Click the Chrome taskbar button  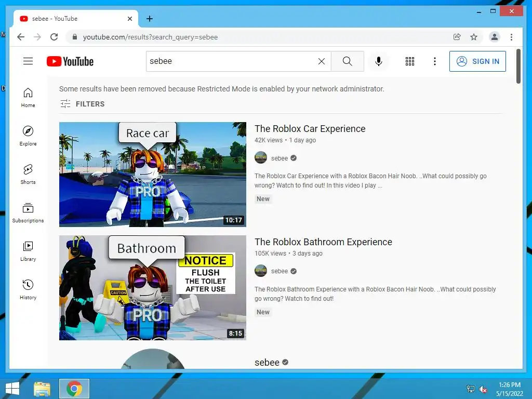click(74, 389)
